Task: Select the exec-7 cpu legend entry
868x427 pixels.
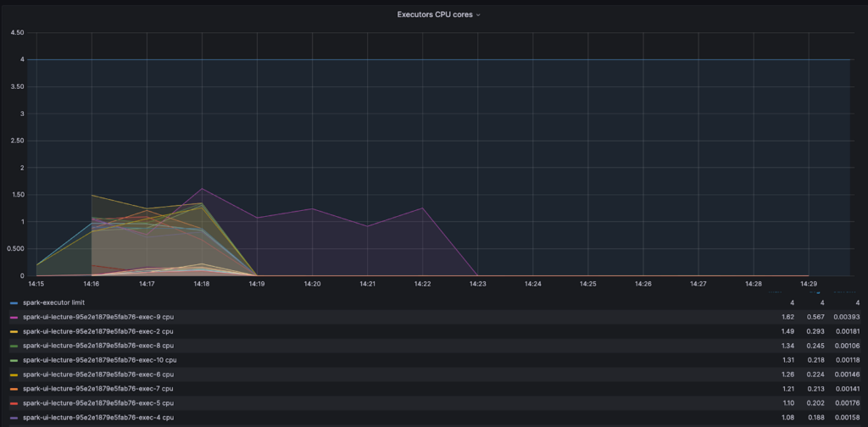Action: (98, 389)
